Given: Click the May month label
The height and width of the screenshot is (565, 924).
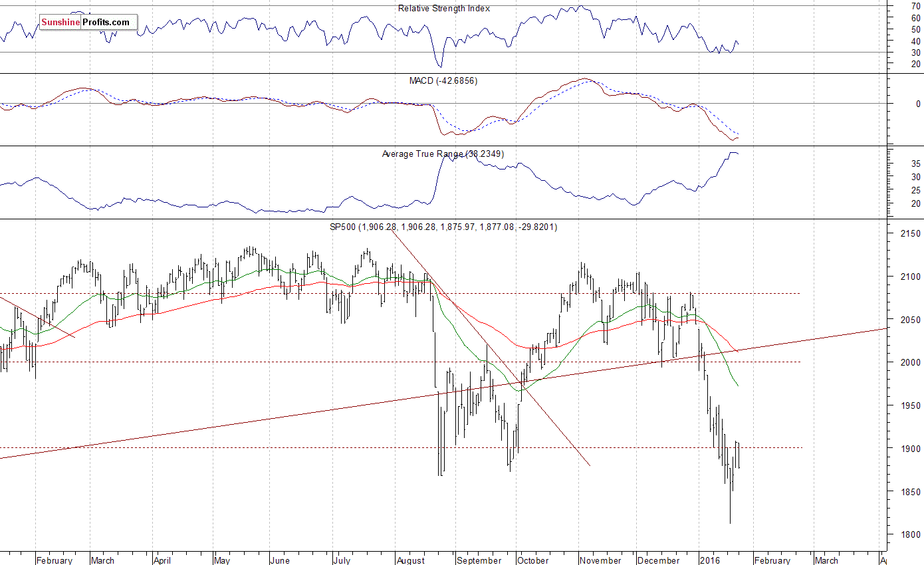Looking at the screenshot, I should (x=223, y=560).
